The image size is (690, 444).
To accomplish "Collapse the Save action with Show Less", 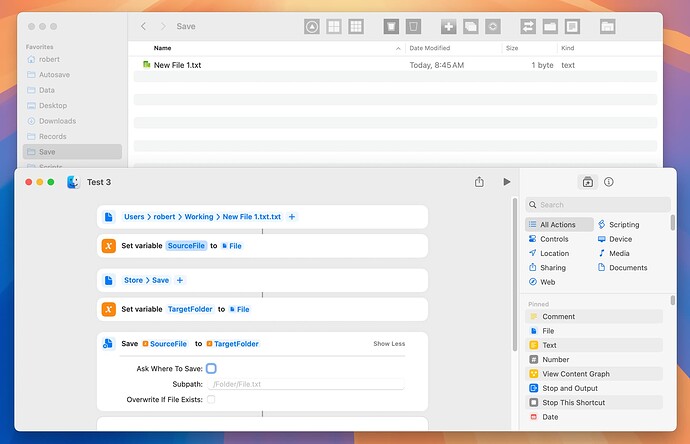I will click(389, 344).
